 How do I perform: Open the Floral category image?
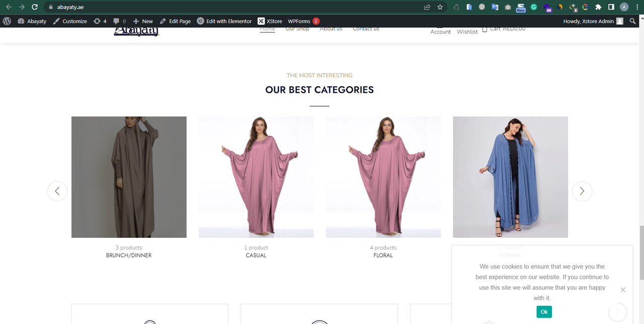(x=383, y=177)
